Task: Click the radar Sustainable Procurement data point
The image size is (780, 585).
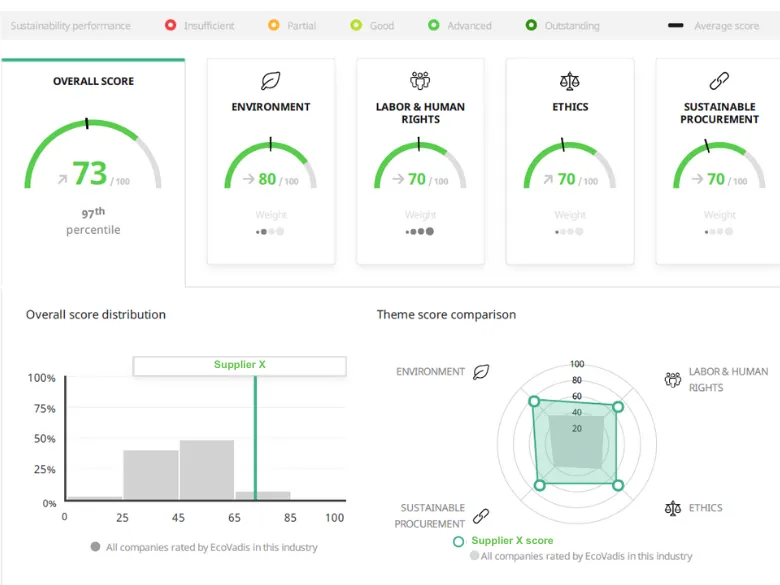Action: pos(539,485)
